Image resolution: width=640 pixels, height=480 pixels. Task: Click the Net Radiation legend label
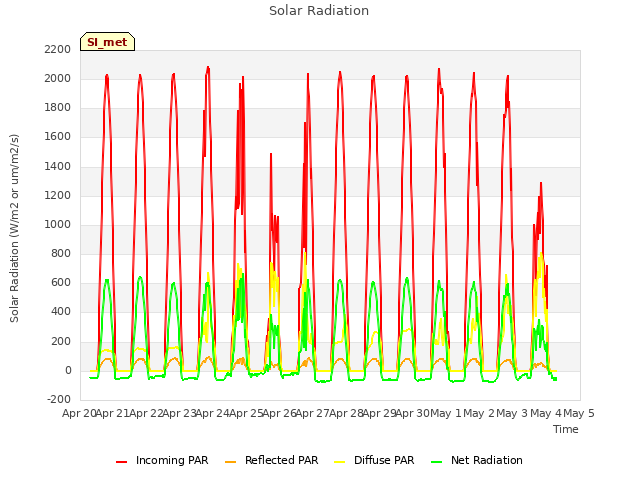tap(487, 460)
